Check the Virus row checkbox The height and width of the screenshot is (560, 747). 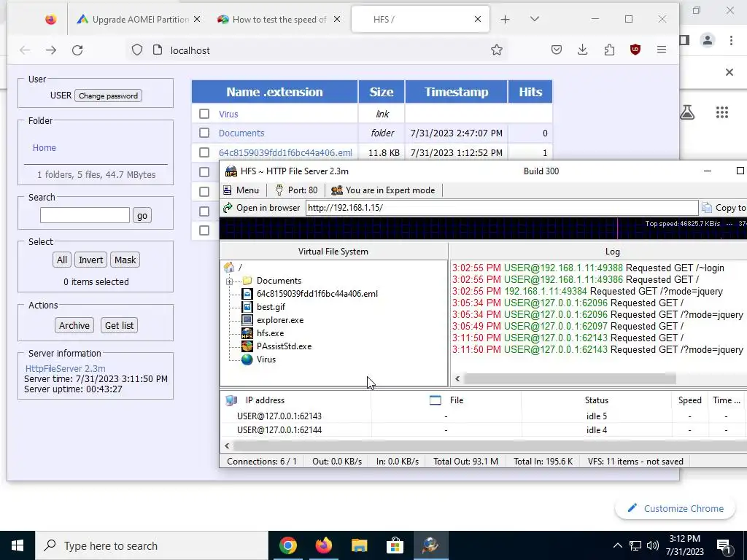pos(204,114)
